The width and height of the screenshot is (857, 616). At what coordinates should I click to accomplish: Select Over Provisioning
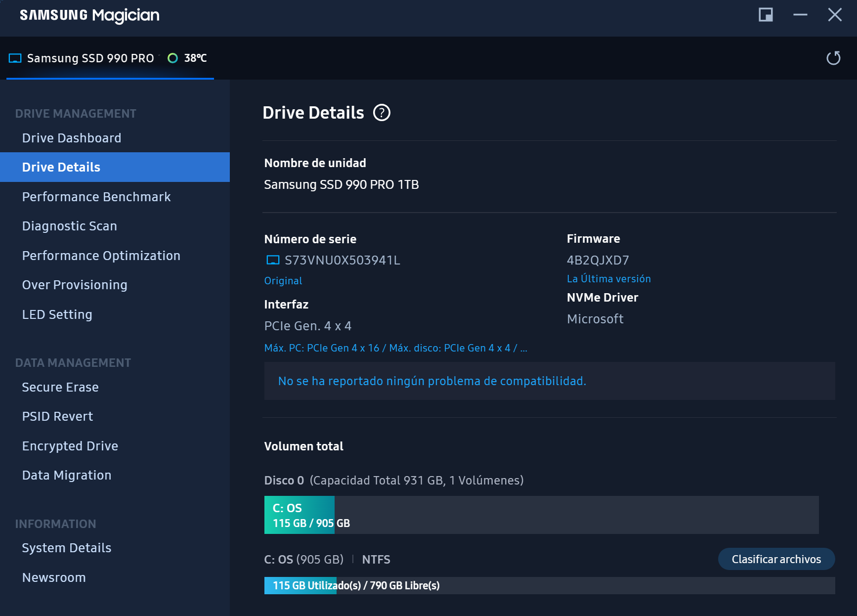(75, 284)
